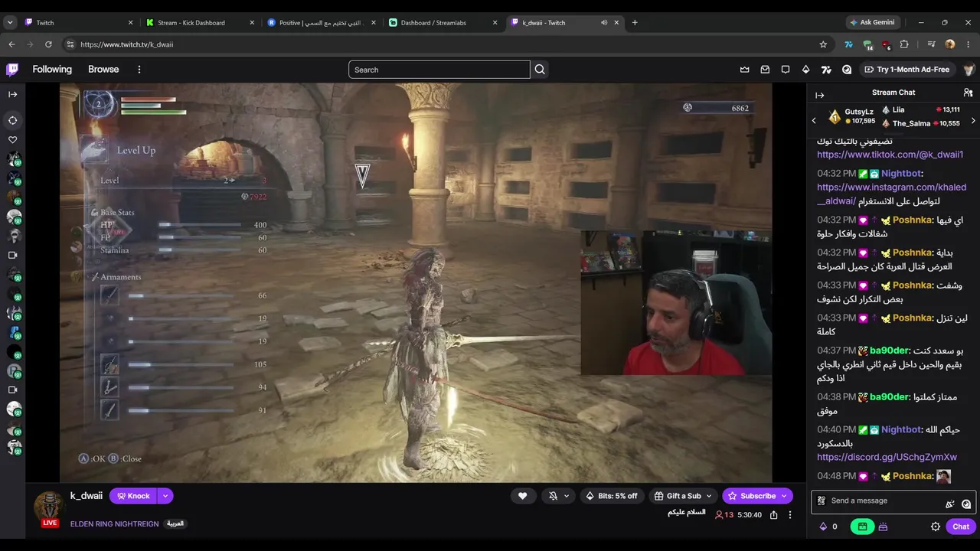Screen dimensions: 980x551
Task: Open the chat settings gear icon
Action: 936,527
